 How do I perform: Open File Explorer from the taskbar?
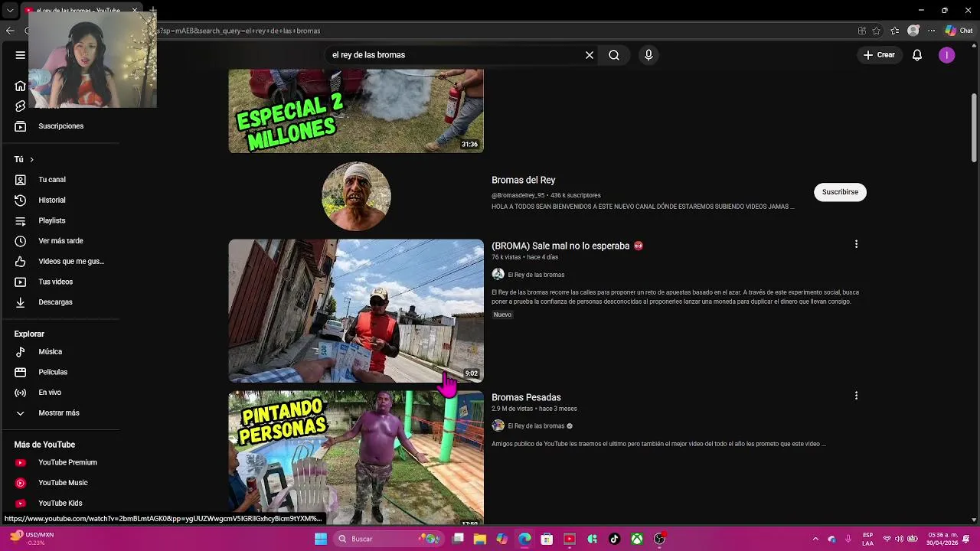[480, 539]
